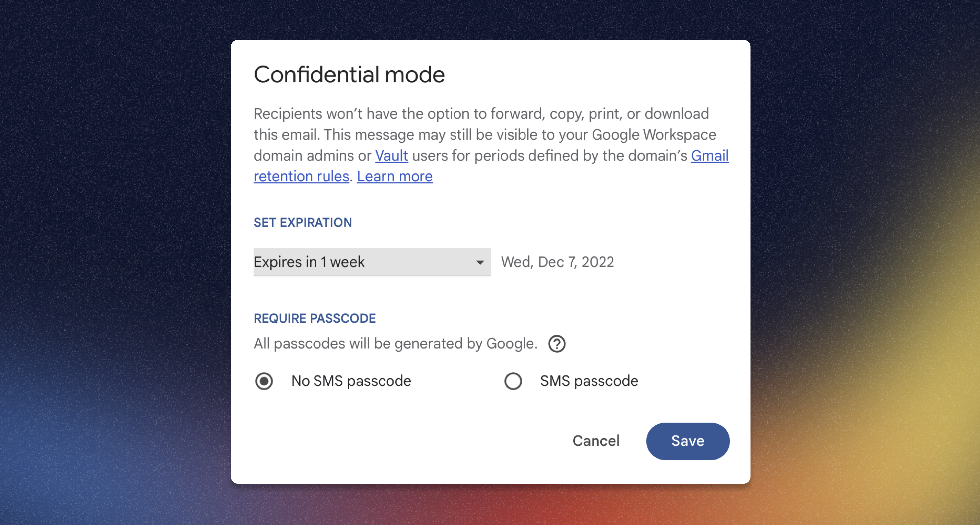Image resolution: width=980 pixels, height=525 pixels.
Task: Click the REQUIRE PASSCODE section heading
Action: (315, 318)
